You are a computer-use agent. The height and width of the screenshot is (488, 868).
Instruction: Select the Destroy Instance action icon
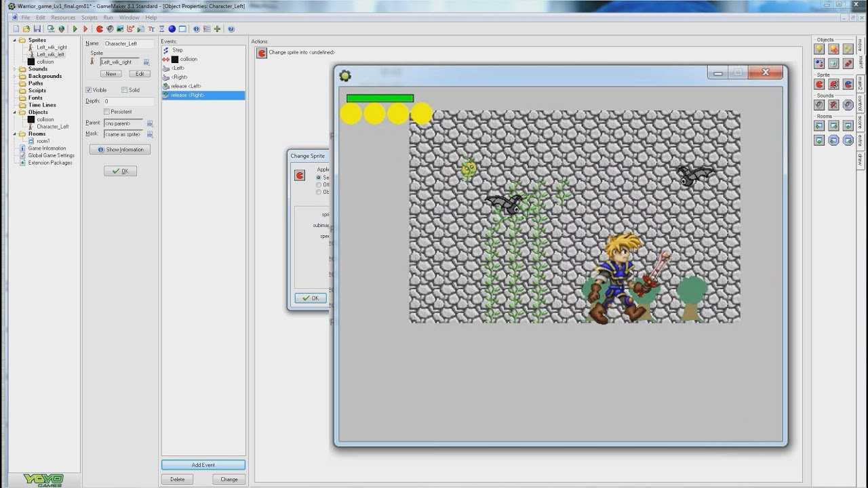833,63
